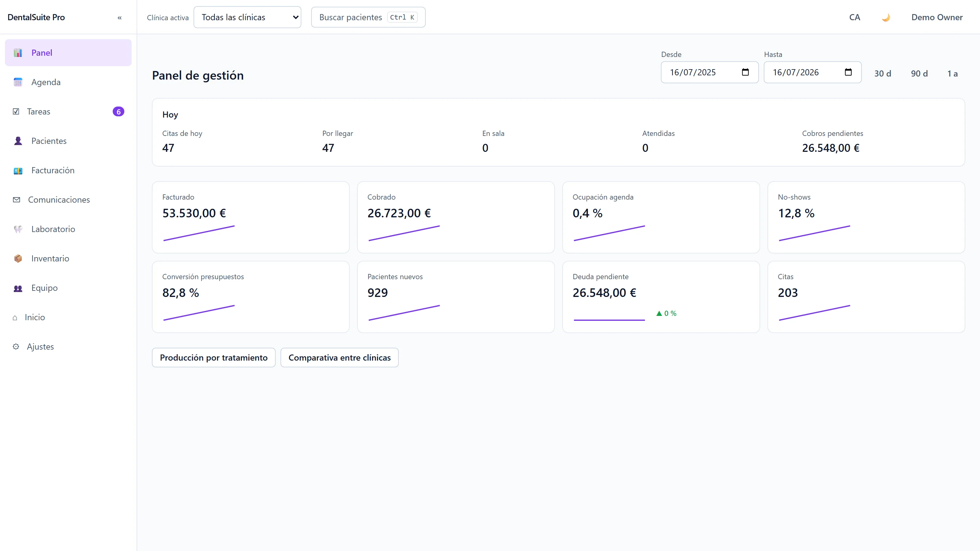The image size is (980, 551).
Task: Click Buscar pacientes search button
Action: pyautogui.click(x=368, y=17)
